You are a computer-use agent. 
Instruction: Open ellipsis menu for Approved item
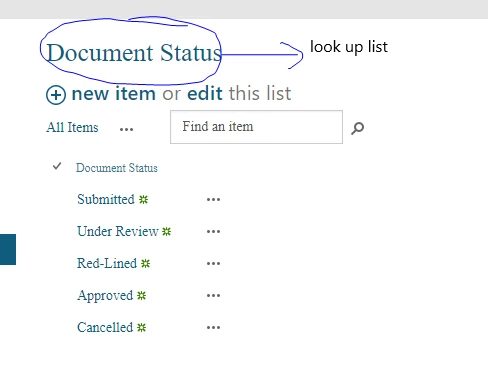tap(213, 296)
